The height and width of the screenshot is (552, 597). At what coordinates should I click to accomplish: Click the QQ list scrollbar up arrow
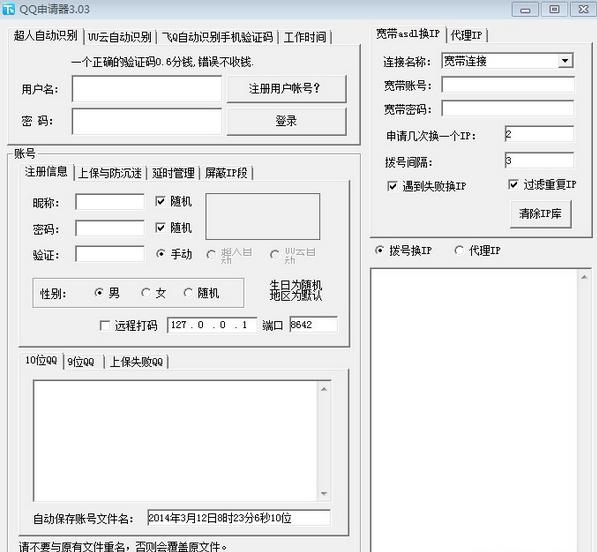pyautogui.click(x=324, y=389)
